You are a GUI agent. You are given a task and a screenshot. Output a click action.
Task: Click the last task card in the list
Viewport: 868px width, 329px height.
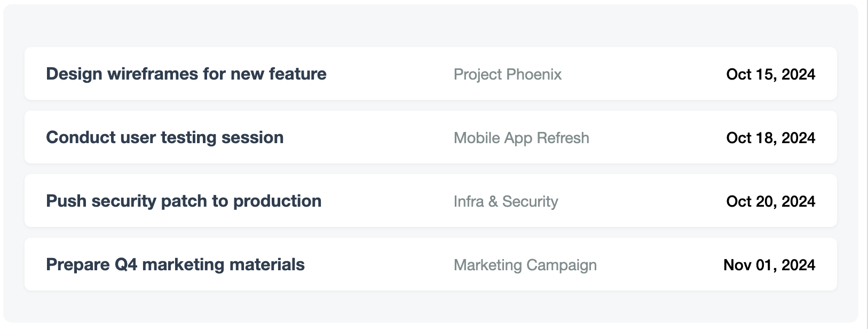(x=431, y=264)
